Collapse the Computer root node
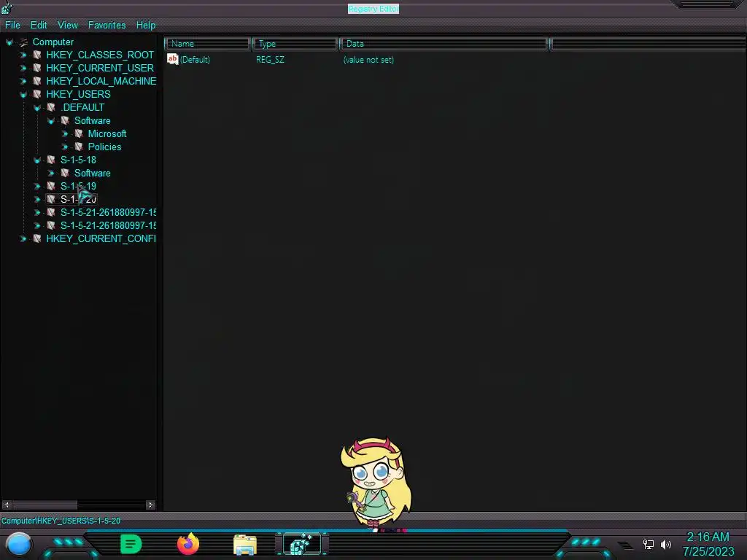This screenshot has height=560, width=747. (9, 42)
